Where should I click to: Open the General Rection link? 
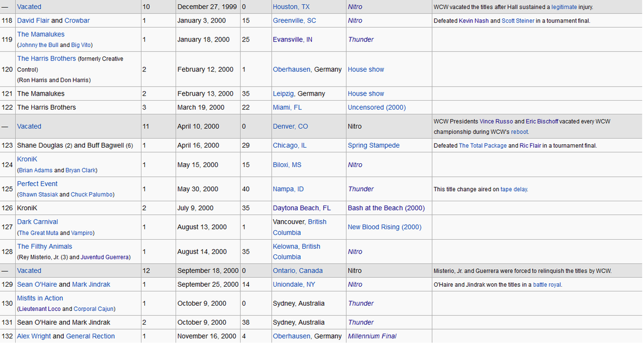point(91,336)
